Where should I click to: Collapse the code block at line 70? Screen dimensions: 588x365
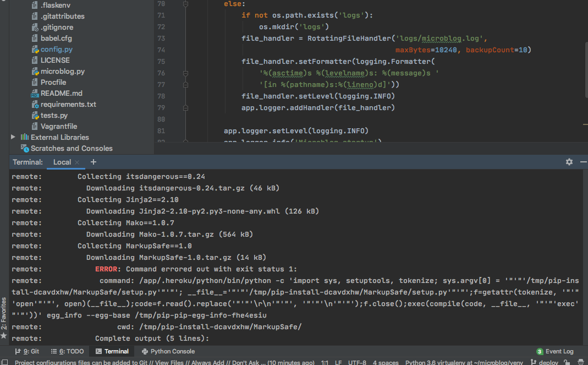coord(185,4)
